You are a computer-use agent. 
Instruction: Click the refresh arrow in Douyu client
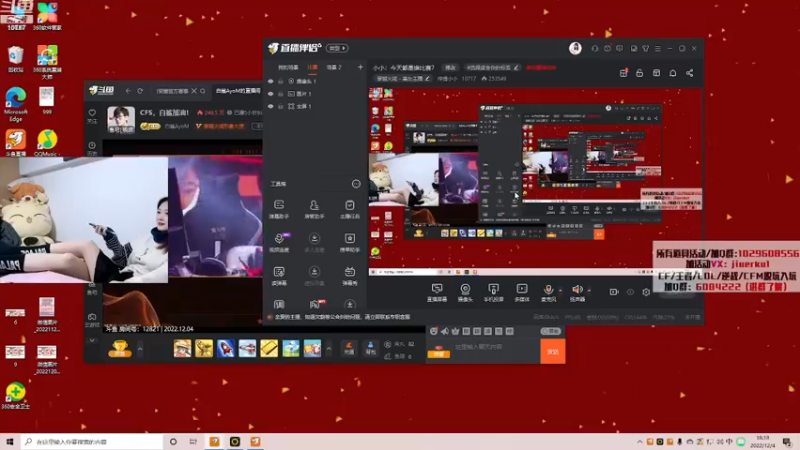140,91
